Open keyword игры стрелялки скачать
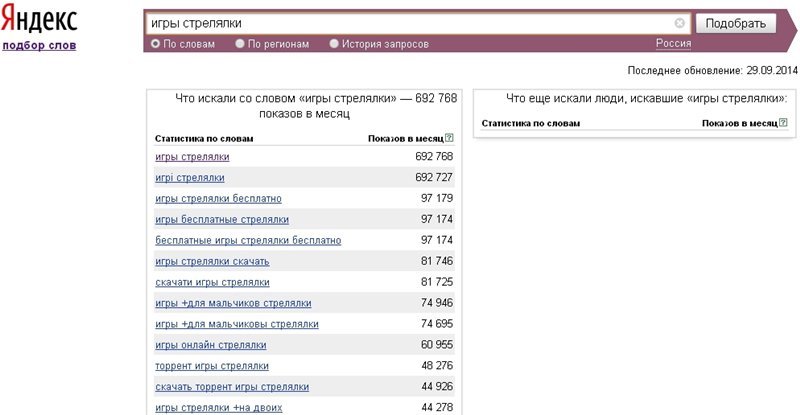 [x=212, y=261]
